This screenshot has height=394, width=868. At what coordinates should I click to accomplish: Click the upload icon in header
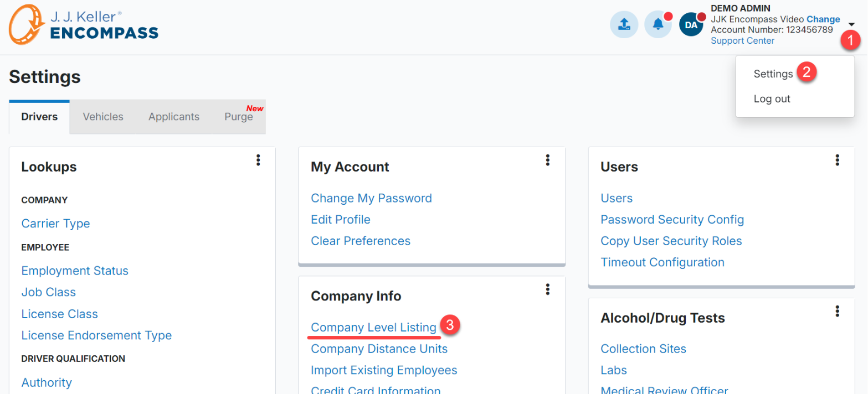coord(624,25)
